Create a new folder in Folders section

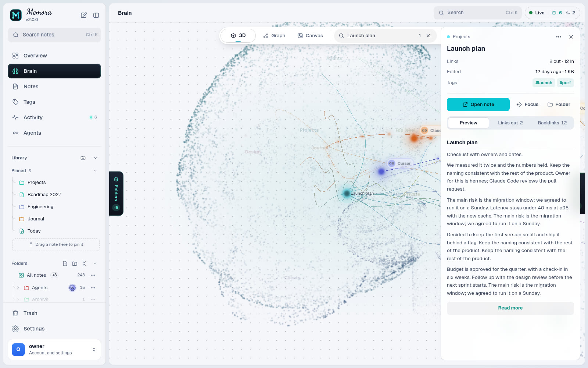tap(75, 263)
